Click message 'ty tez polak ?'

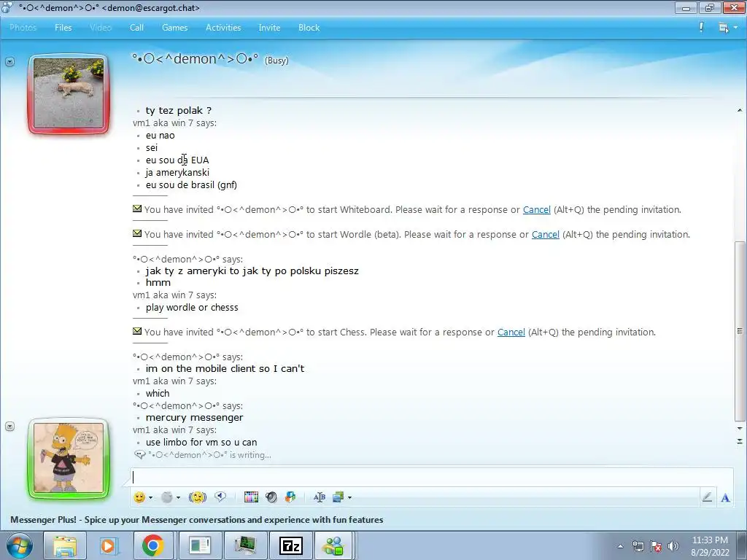point(179,111)
